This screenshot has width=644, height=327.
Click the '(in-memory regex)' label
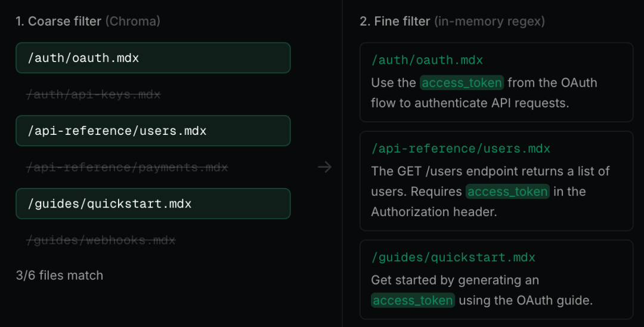(x=489, y=21)
